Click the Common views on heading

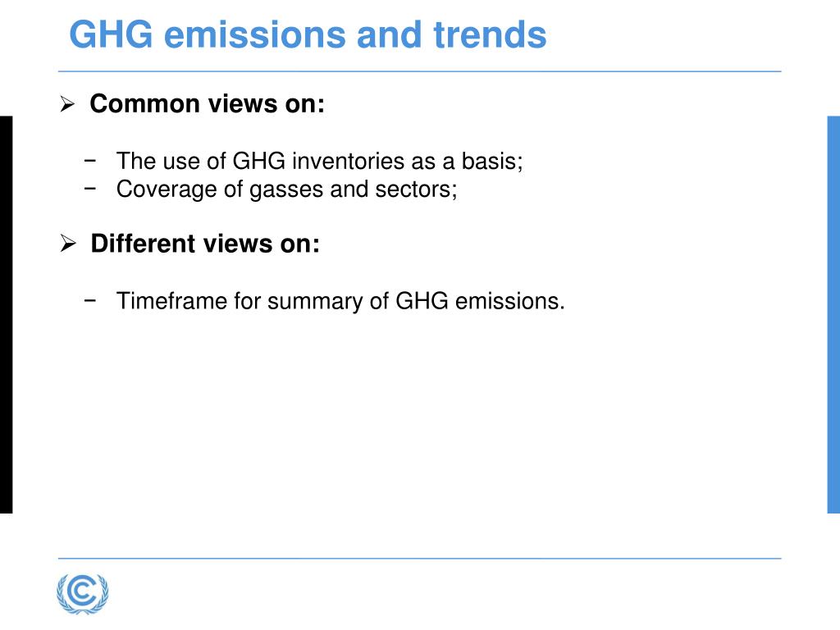click(x=208, y=103)
